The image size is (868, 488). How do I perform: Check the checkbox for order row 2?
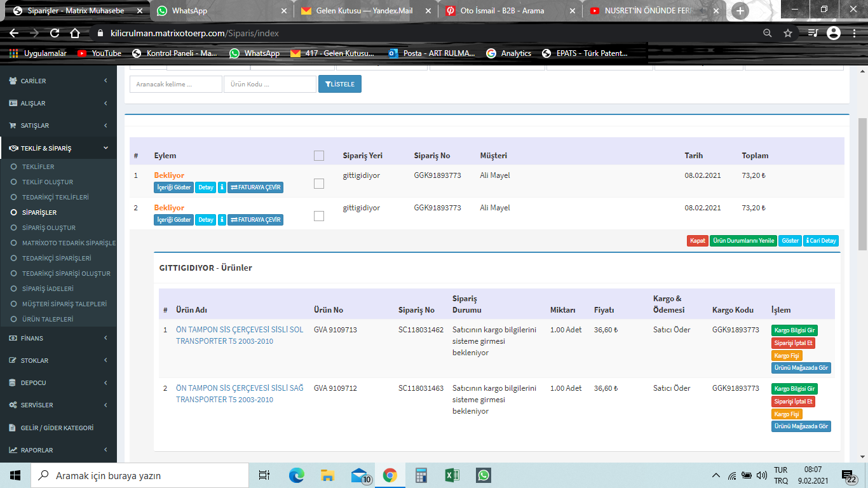319,216
